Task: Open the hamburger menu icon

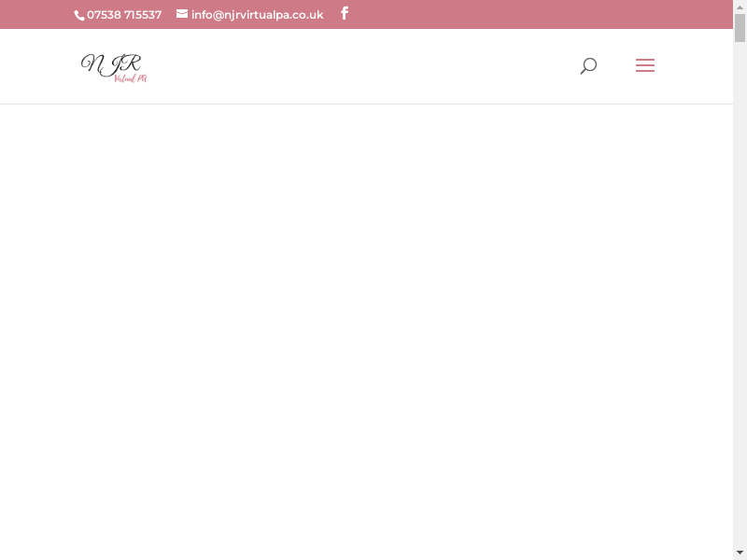Action: tap(644, 65)
